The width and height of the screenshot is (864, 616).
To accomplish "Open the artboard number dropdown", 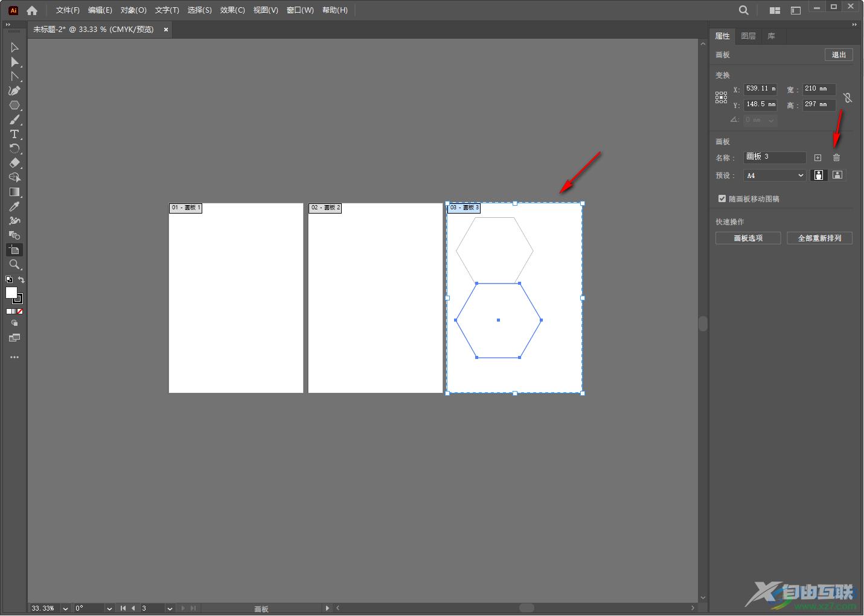I will [170, 608].
